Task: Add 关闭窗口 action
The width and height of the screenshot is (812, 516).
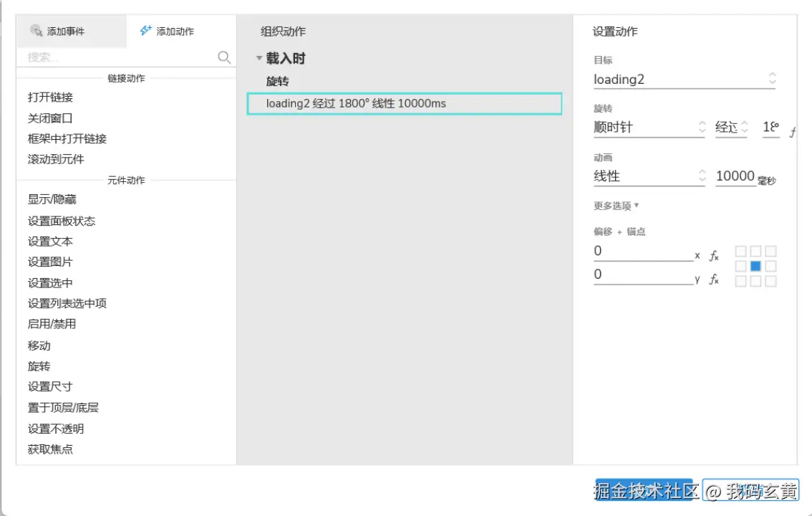Action: point(50,118)
